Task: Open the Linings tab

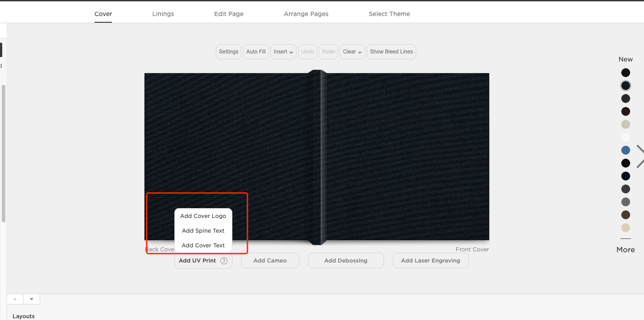Action: tap(163, 14)
